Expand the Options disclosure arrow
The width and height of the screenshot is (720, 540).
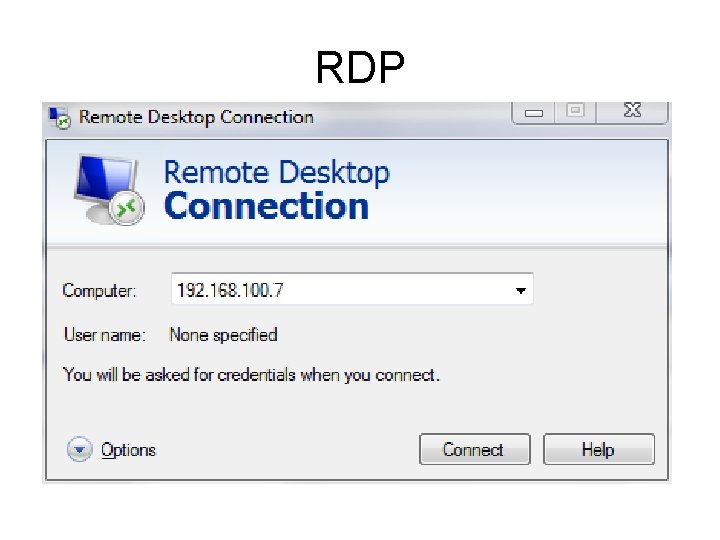(x=79, y=449)
